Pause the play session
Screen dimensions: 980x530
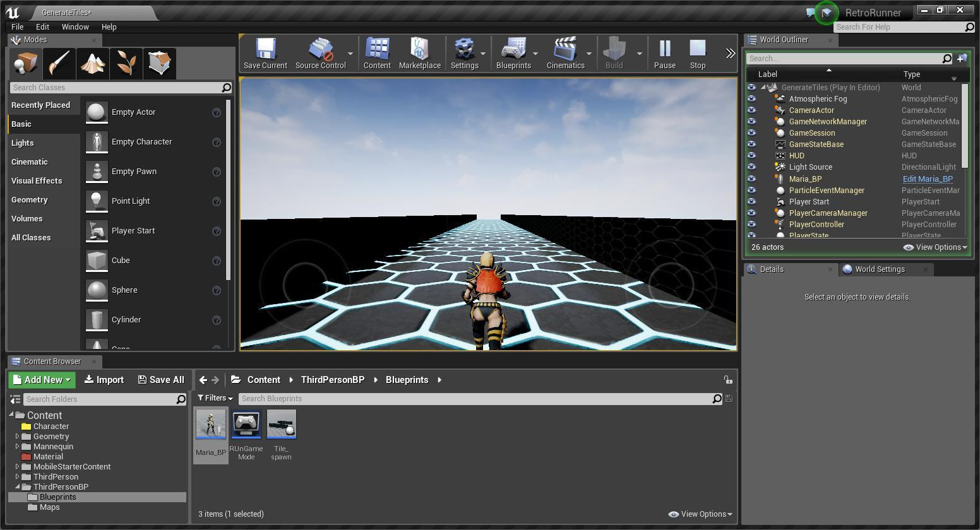point(665,53)
